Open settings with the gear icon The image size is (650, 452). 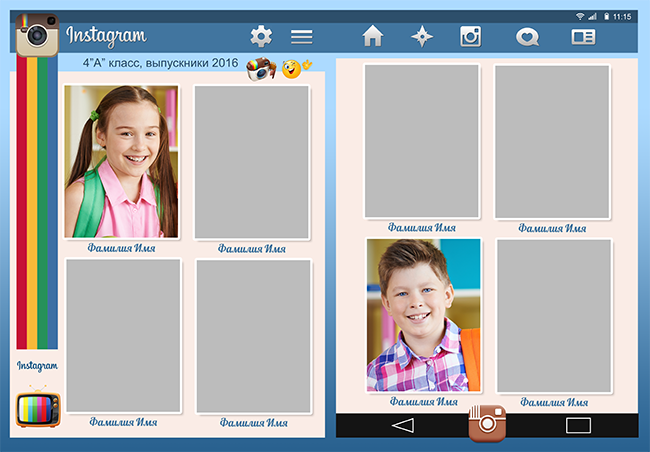point(261,36)
